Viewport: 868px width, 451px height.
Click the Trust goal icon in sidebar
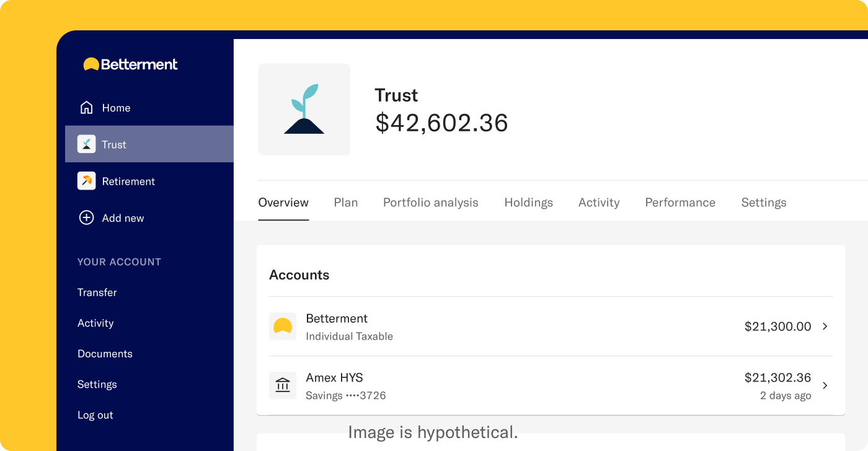(86, 144)
